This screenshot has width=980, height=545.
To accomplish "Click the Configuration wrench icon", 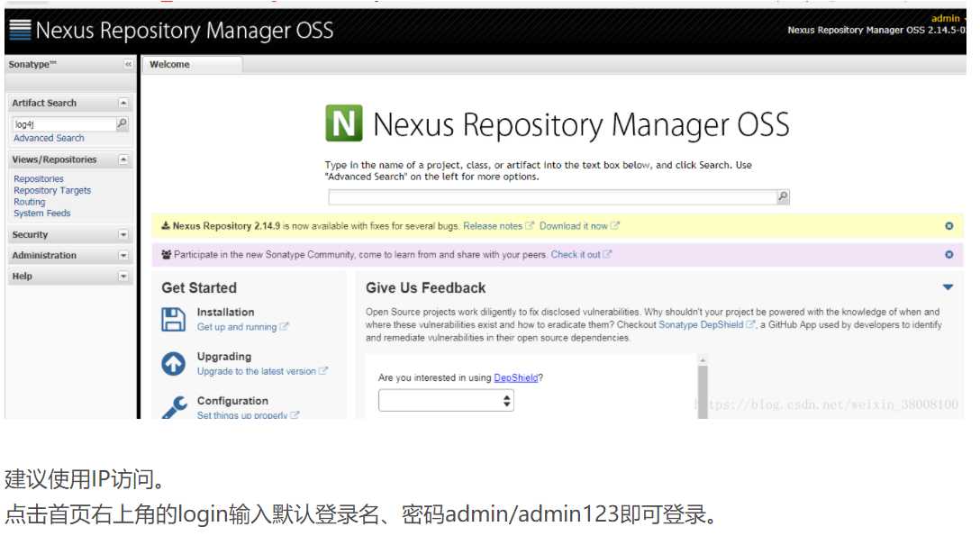I will 174,407.
